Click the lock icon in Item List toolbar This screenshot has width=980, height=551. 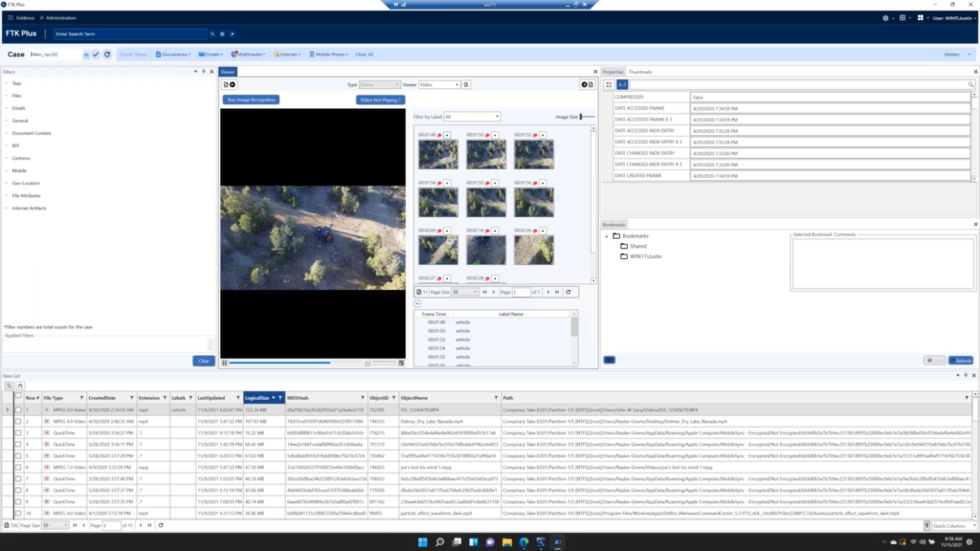coord(20,386)
